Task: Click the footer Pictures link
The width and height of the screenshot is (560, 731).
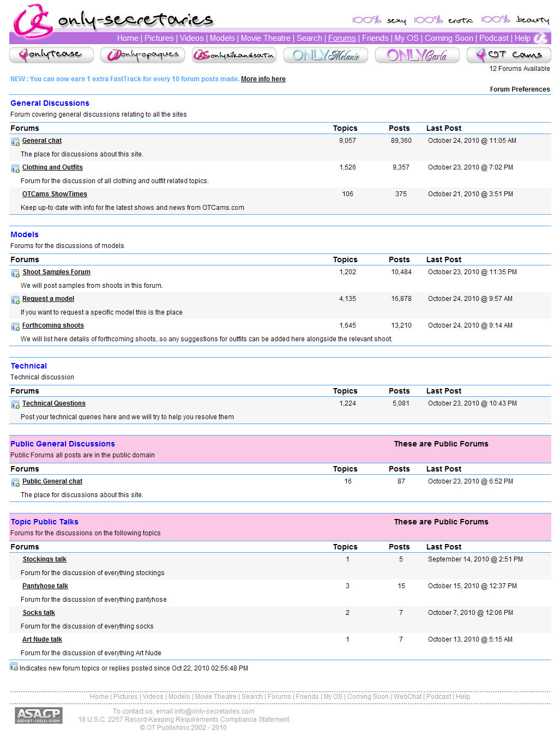Action: (x=125, y=697)
